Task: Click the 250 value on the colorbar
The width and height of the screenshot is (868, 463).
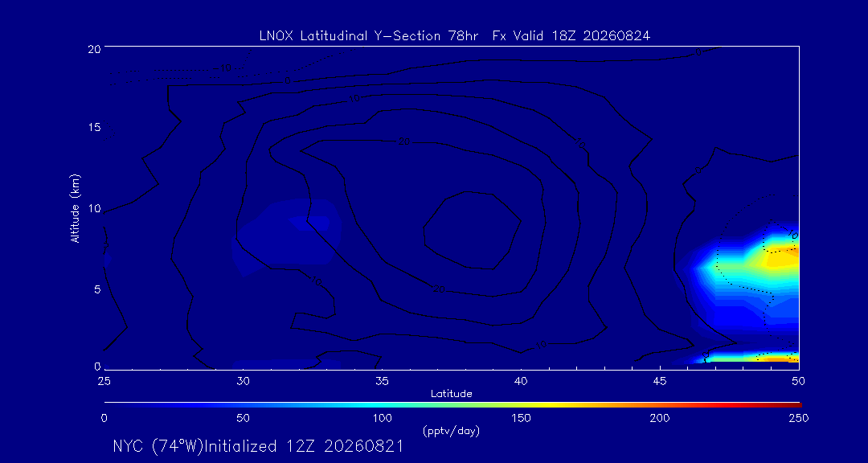Action: pyautogui.click(x=800, y=418)
